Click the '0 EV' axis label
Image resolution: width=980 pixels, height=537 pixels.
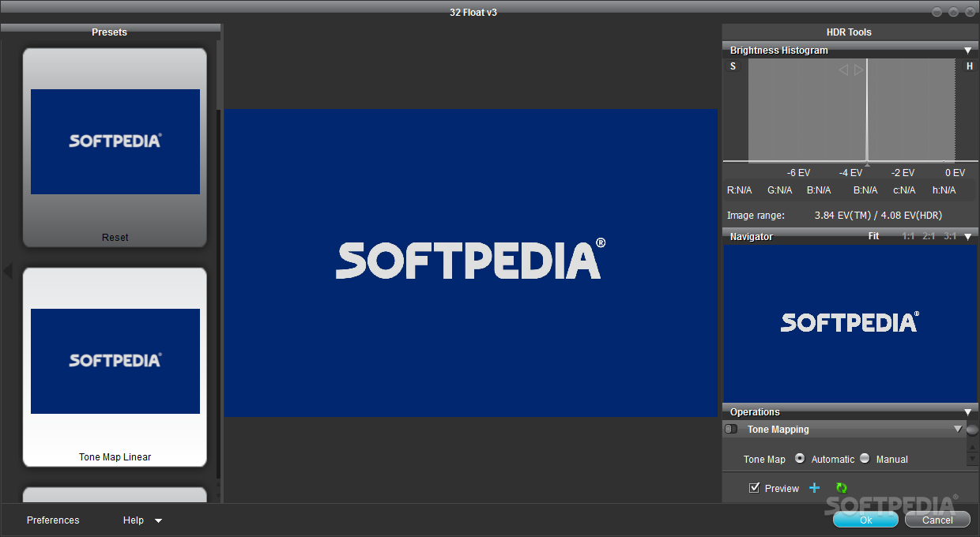pyautogui.click(x=955, y=172)
